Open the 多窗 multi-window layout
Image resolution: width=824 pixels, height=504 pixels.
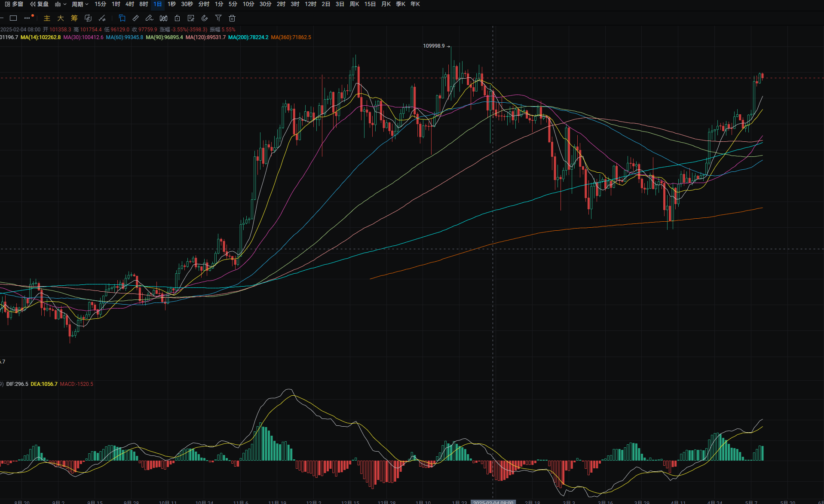(14, 4)
